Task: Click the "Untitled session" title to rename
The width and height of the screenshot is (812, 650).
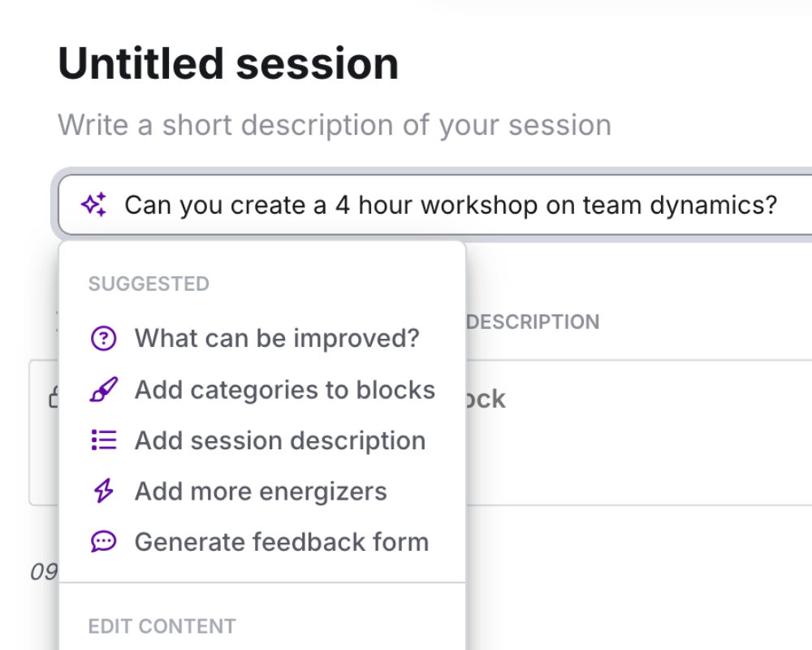Action: 228,64
